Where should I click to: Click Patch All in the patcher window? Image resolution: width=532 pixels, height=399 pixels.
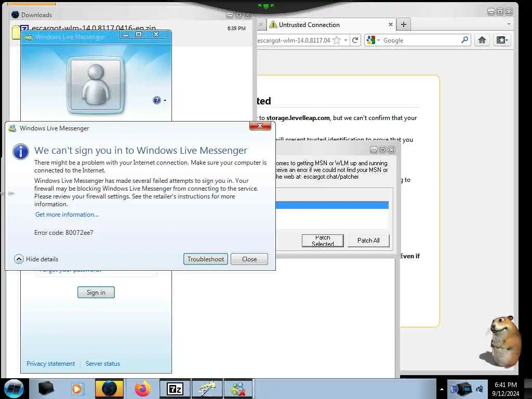tap(368, 241)
